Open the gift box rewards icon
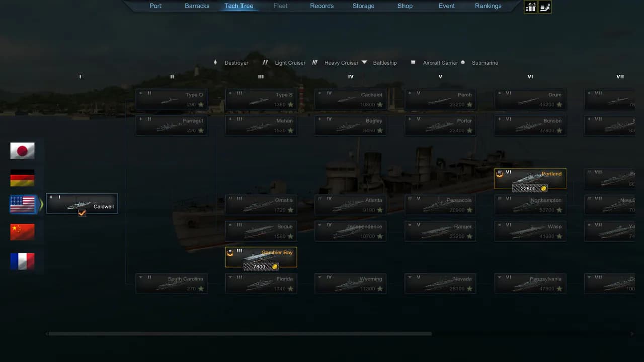 tap(530, 7)
